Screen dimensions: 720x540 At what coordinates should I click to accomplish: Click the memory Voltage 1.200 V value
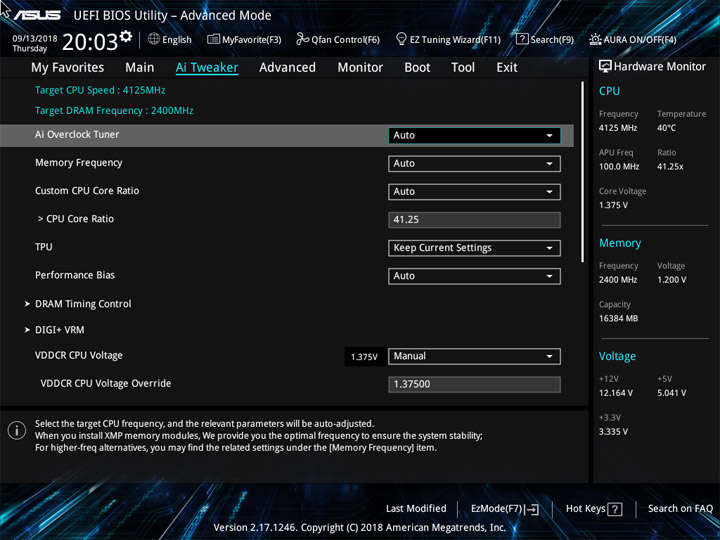672,280
